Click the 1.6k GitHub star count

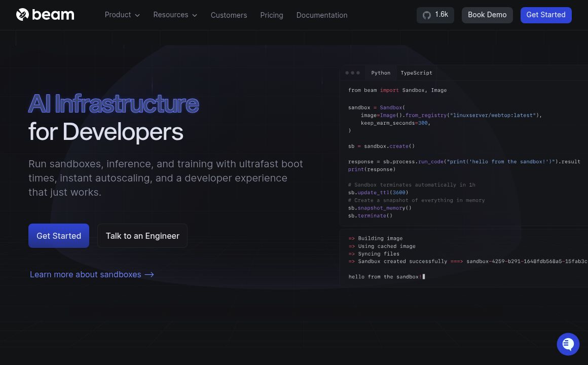coord(442,15)
